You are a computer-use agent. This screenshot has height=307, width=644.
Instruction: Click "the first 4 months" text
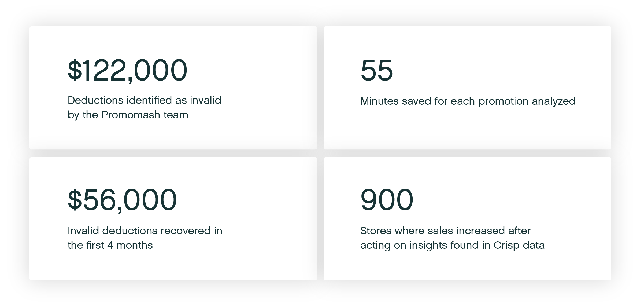click(x=110, y=245)
